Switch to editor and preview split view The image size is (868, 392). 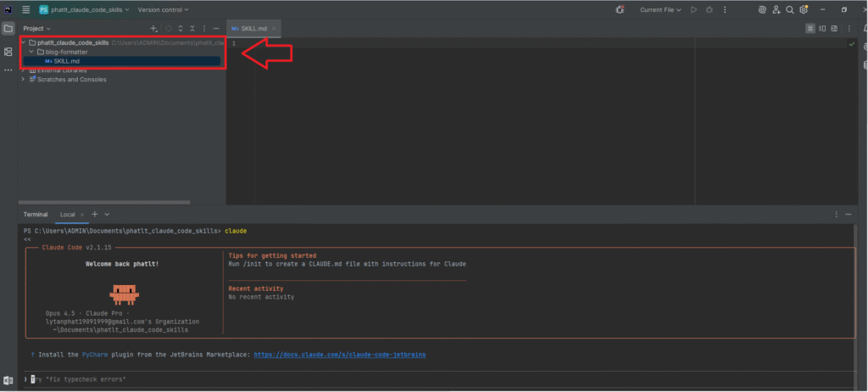(823, 28)
